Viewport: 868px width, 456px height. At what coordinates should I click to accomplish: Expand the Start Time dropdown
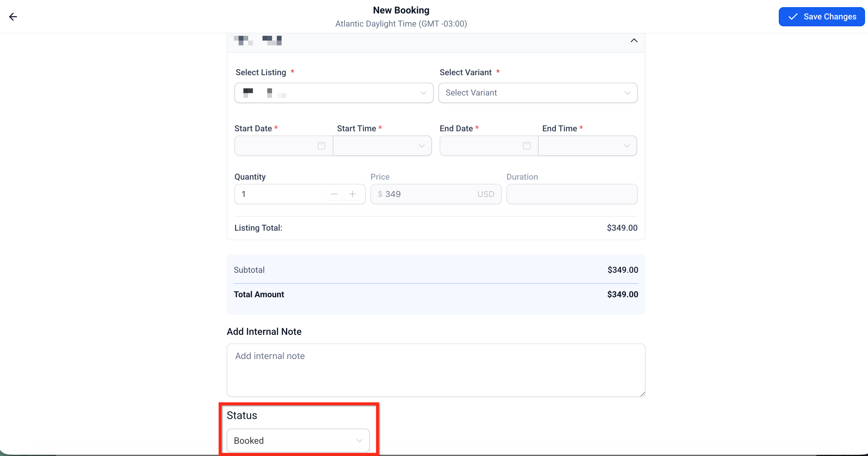382,146
